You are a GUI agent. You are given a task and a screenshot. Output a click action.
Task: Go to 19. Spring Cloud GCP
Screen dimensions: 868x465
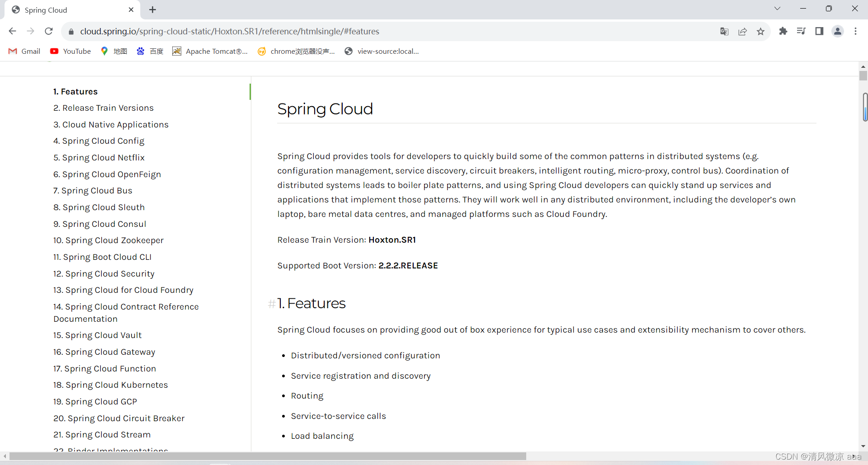[95, 402]
